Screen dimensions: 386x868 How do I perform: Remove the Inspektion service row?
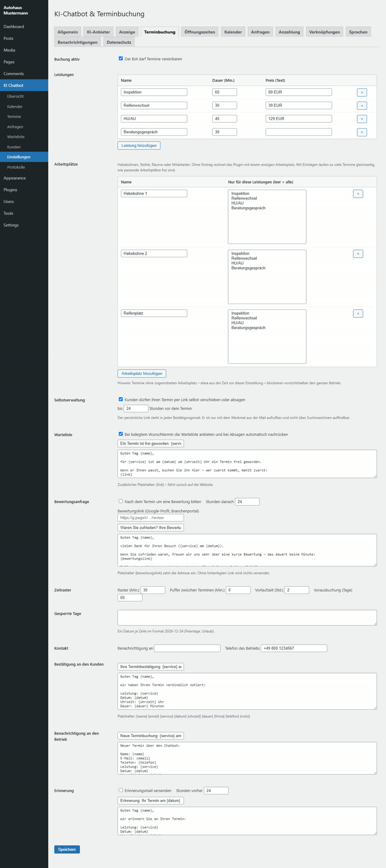pyautogui.click(x=362, y=92)
